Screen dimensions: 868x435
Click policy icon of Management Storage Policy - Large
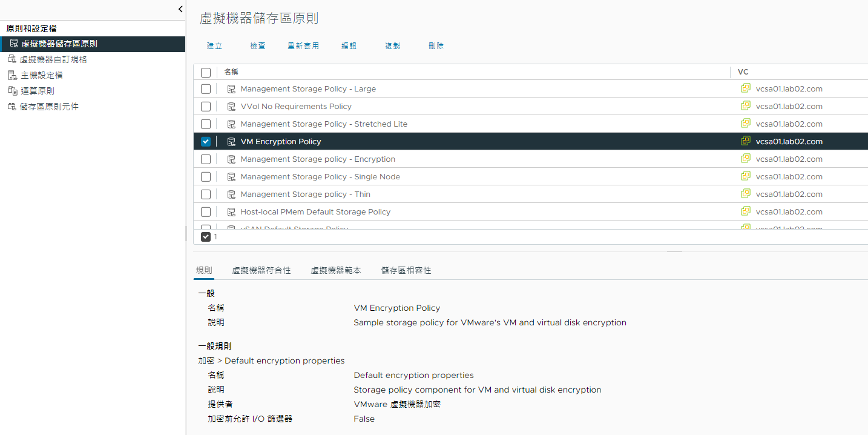(231, 89)
